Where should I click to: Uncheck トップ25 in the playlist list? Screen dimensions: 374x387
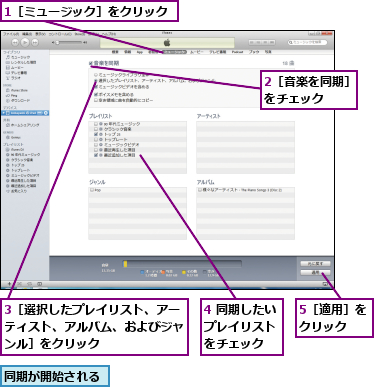96,134
